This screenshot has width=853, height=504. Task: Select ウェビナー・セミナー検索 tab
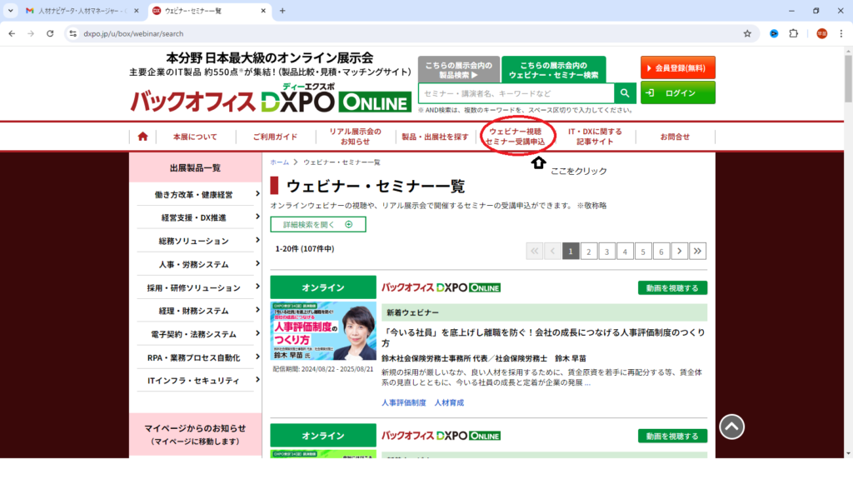tap(554, 70)
